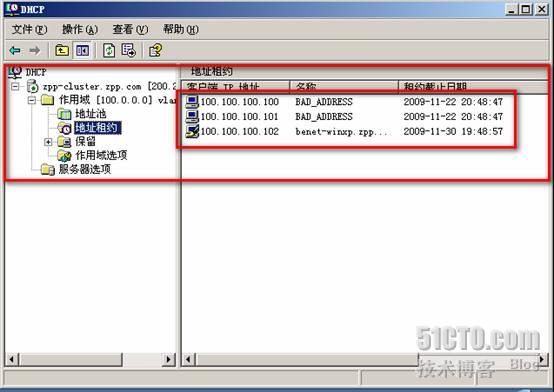The image size is (554, 392).
Task: Click expiry 2009-11-22 20:48:47 for 100.100.100.100
Action: 453,102
